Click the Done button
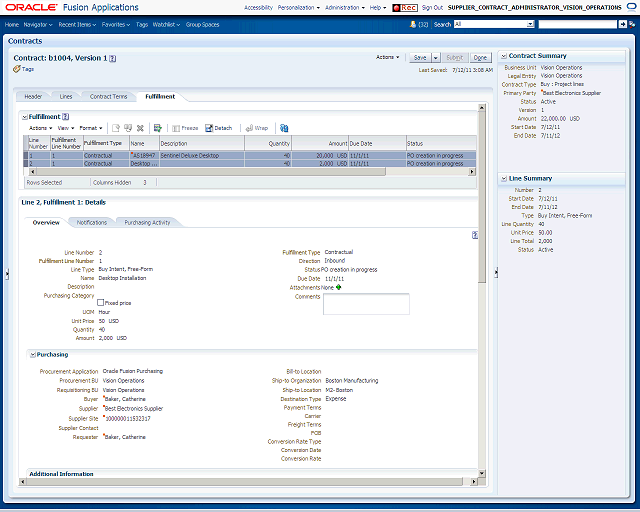Viewport: 640px width, 512px height. [x=480, y=58]
